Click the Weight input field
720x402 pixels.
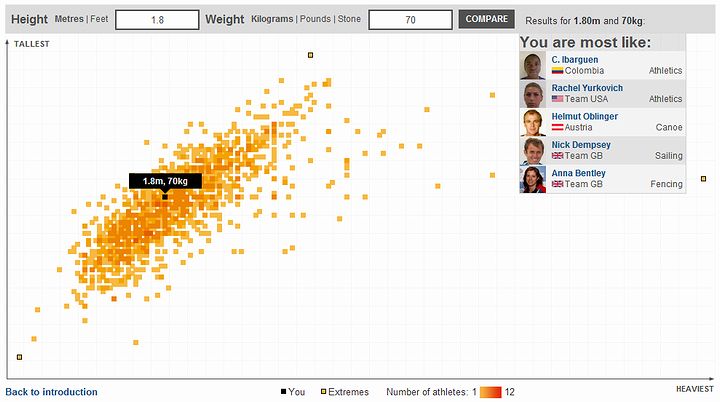click(x=410, y=20)
